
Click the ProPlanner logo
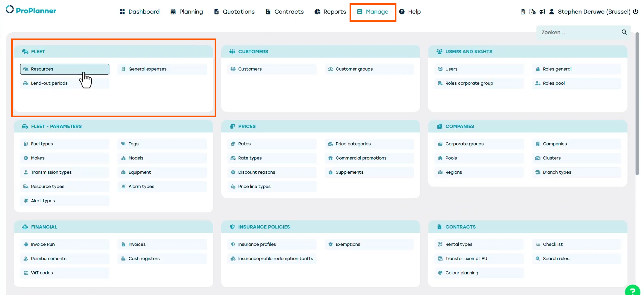(31, 10)
